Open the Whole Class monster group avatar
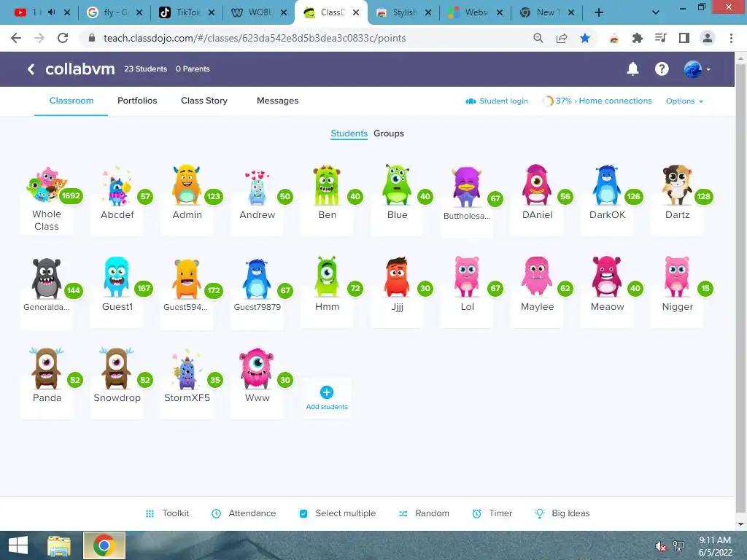The height and width of the screenshot is (560, 747). point(47,184)
